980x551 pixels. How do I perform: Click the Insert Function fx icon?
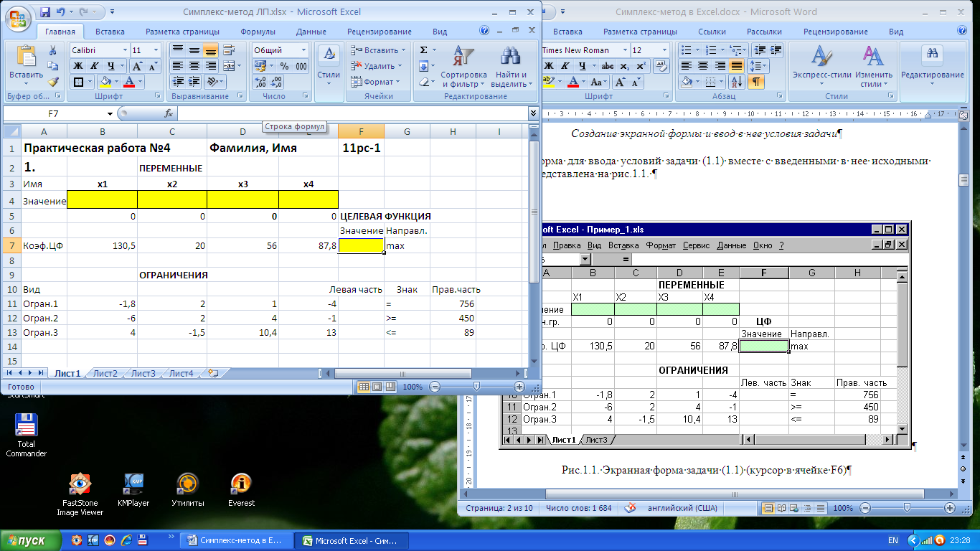pos(169,113)
